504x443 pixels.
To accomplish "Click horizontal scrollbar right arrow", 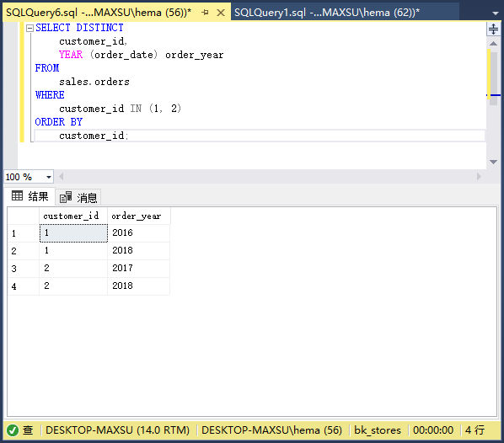I will click(479, 176).
